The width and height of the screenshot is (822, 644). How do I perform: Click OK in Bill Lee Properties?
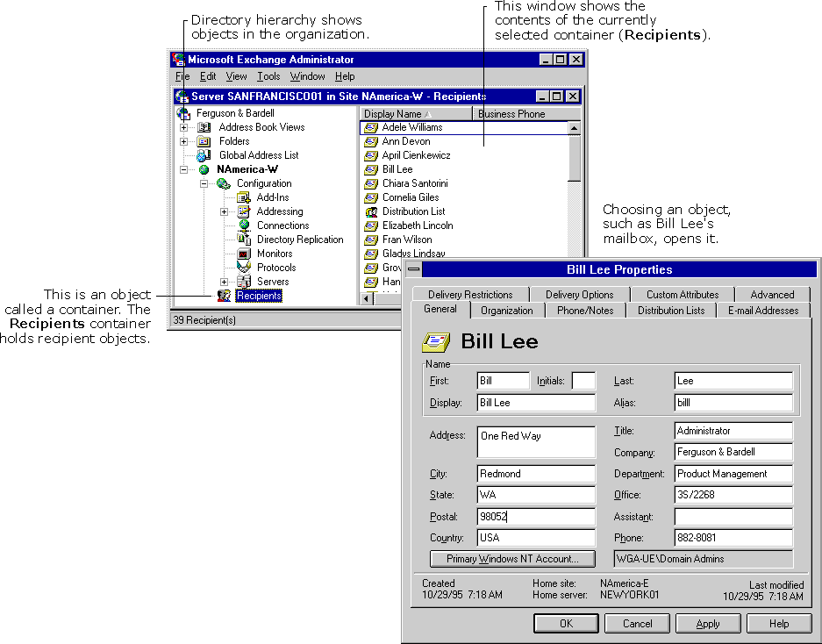pos(566,624)
